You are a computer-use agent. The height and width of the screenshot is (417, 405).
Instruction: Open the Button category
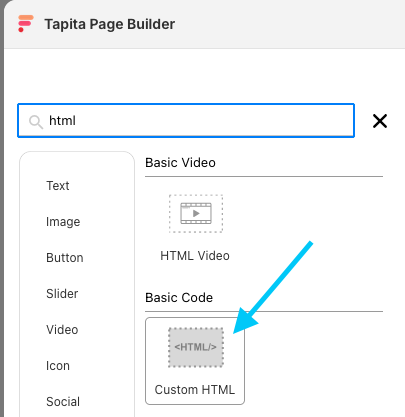(65, 258)
